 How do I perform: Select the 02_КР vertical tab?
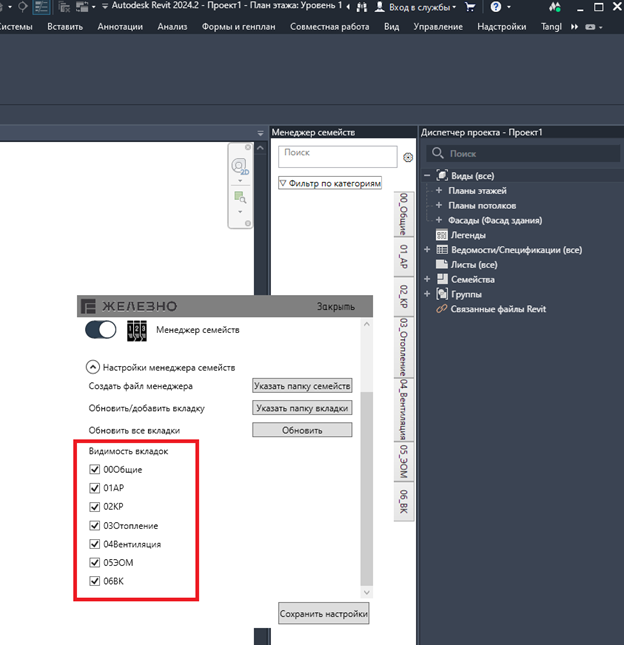(404, 296)
